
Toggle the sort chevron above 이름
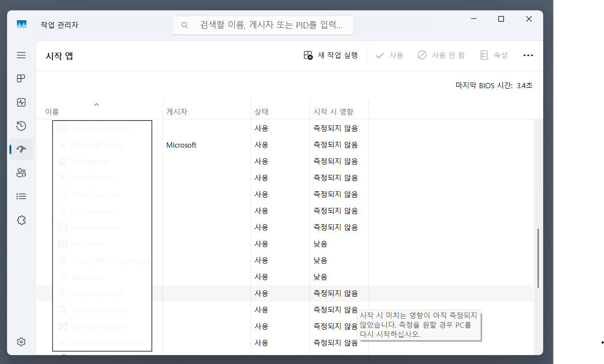[x=96, y=104]
